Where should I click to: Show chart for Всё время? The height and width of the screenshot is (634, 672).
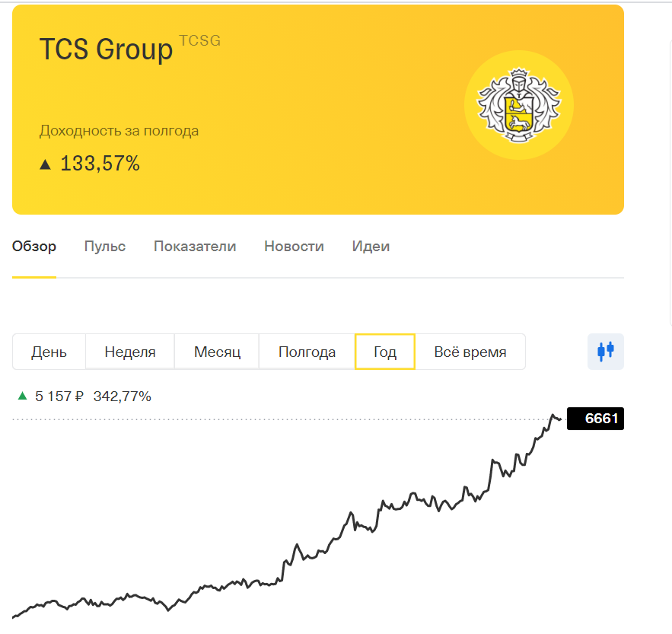click(470, 352)
